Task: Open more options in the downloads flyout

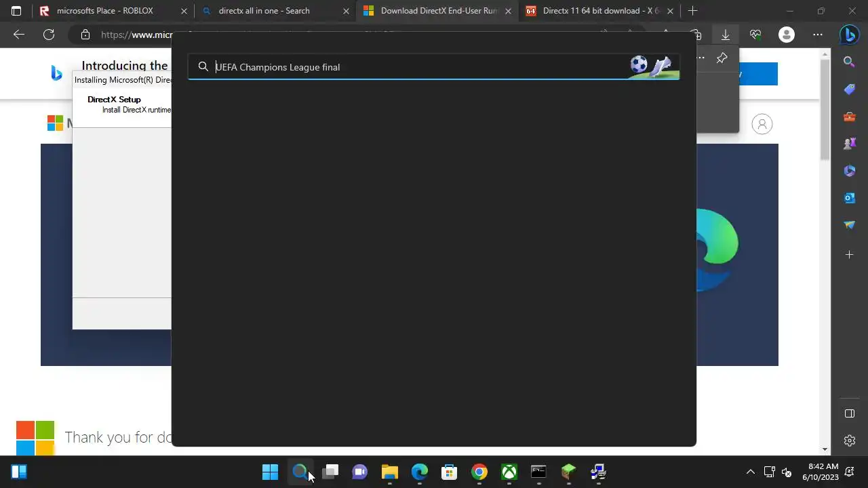Action: 701,58
